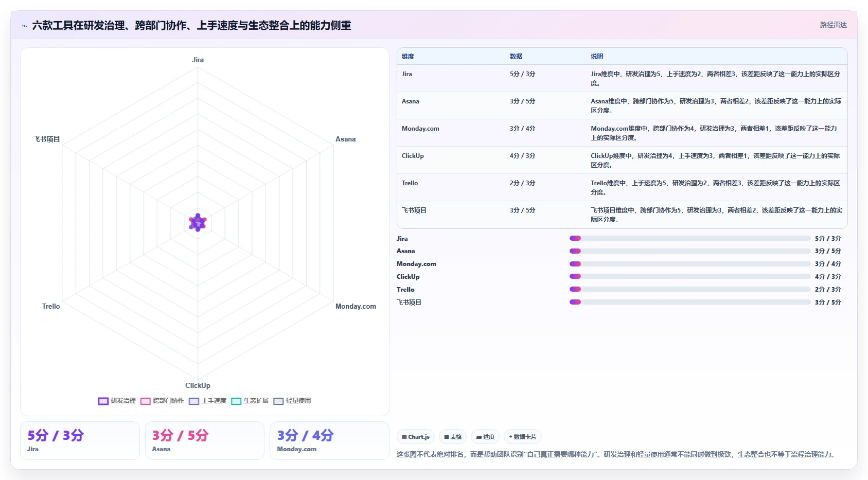The image size is (868, 480).
Task: Click the Chart.js tag
Action: pyautogui.click(x=416, y=437)
